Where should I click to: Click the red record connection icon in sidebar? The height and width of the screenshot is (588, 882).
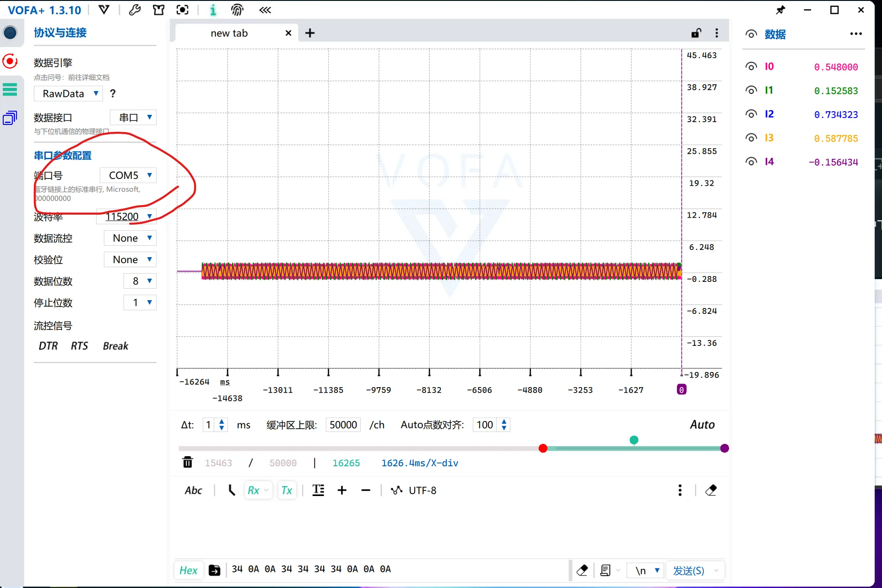click(x=10, y=61)
